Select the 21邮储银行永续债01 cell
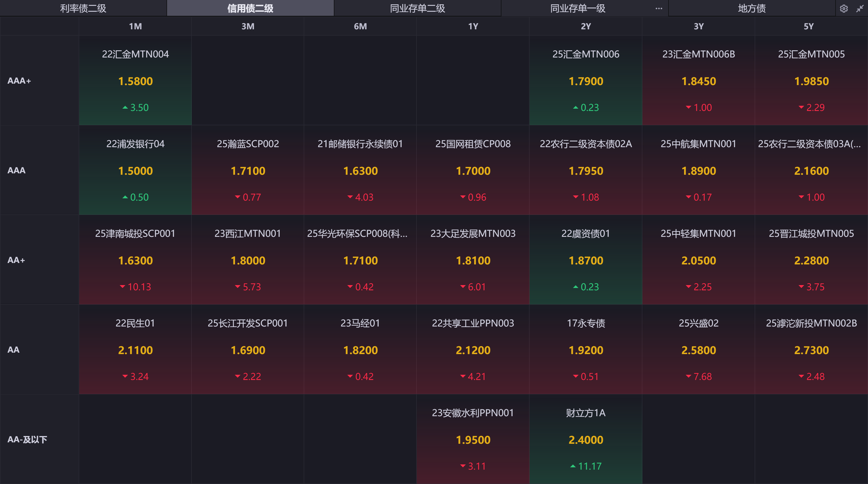This screenshot has width=868, height=484. [x=360, y=170]
